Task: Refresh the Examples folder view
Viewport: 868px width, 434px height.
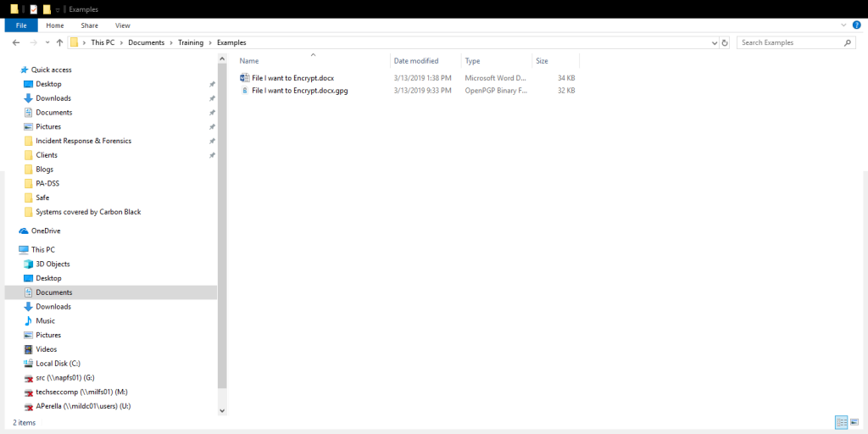Action: click(725, 42)
